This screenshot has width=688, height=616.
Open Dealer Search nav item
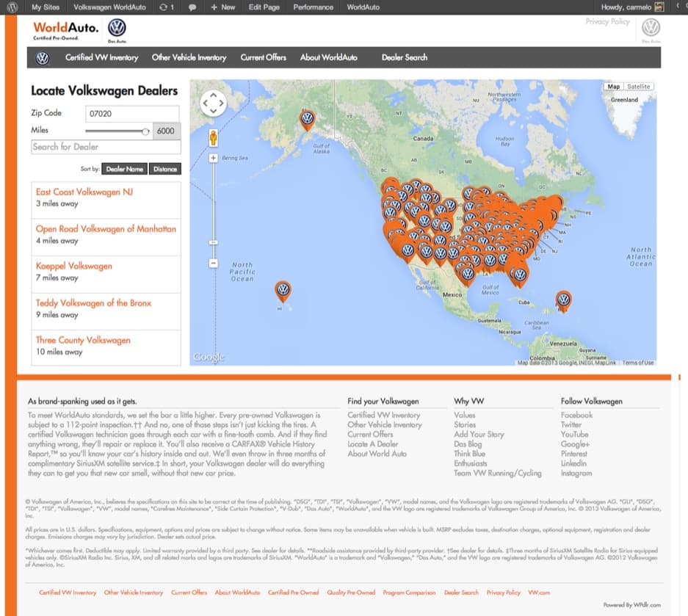click(404, 57)
